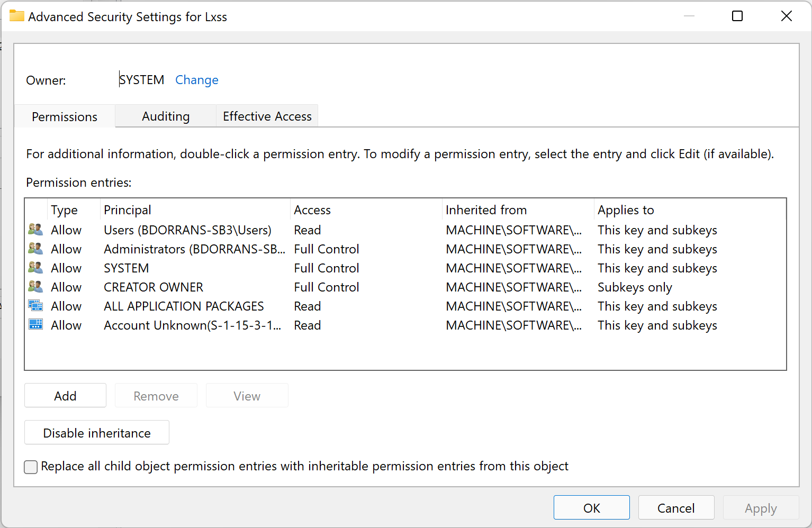Click the app package icon beside ALL APPLICATION PACKAGES
Image resolution: width=812 pixels, height=528 pixels.
(x=35, y=305)
